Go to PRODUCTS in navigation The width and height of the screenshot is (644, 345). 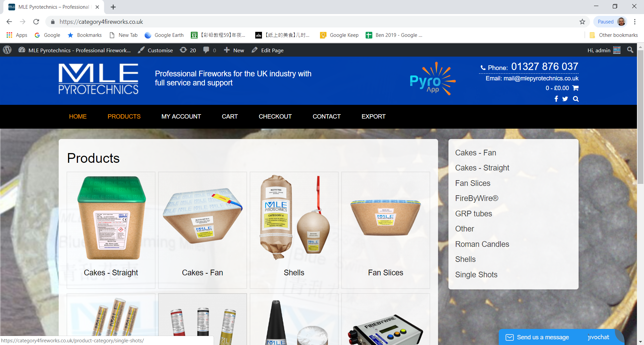pyautogui.click(x=124, y=117)
